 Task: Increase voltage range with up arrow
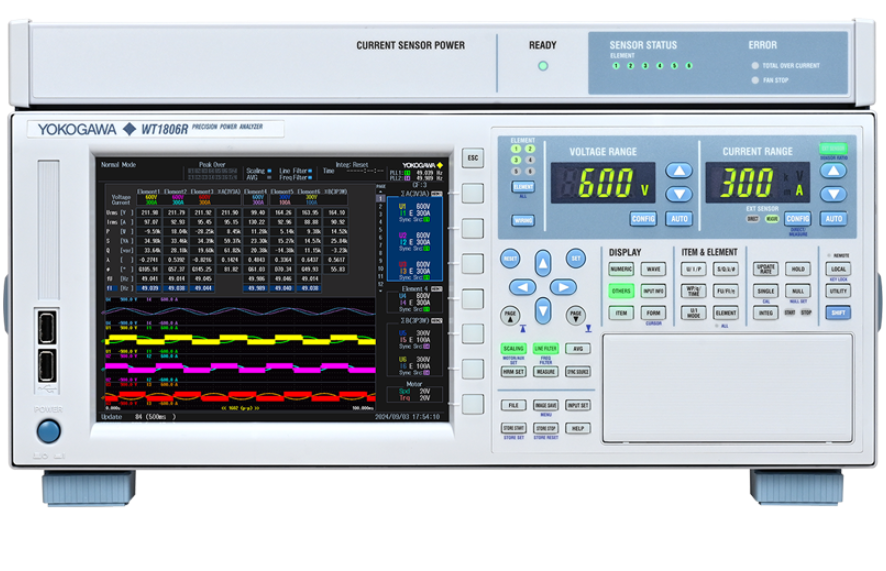click(x=679, y=170)
